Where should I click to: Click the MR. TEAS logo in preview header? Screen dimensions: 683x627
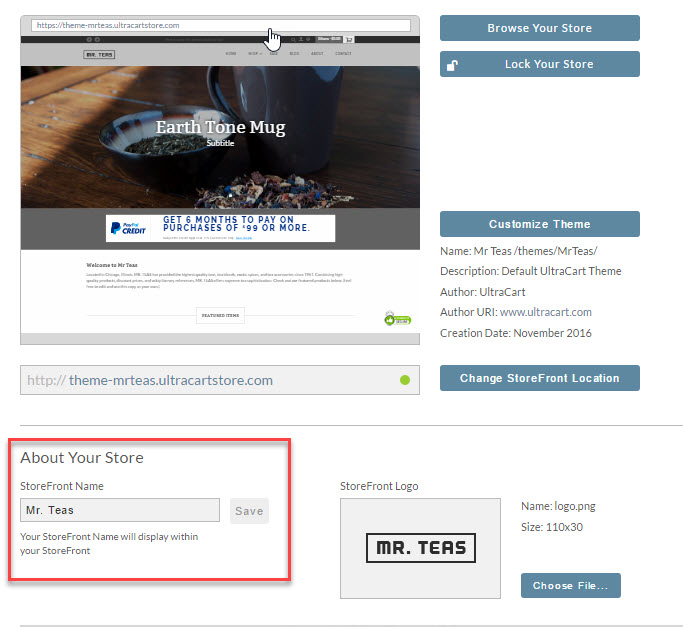coord(99,54)
